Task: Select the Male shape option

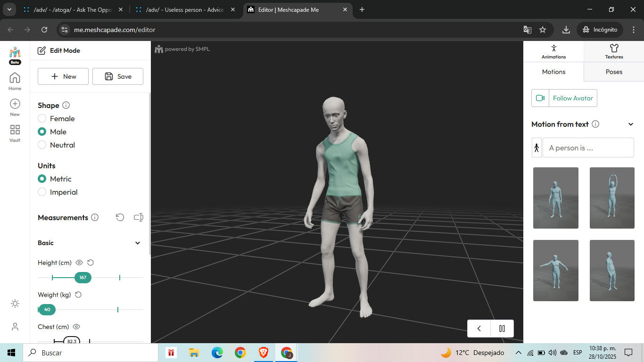Action: 42,132
